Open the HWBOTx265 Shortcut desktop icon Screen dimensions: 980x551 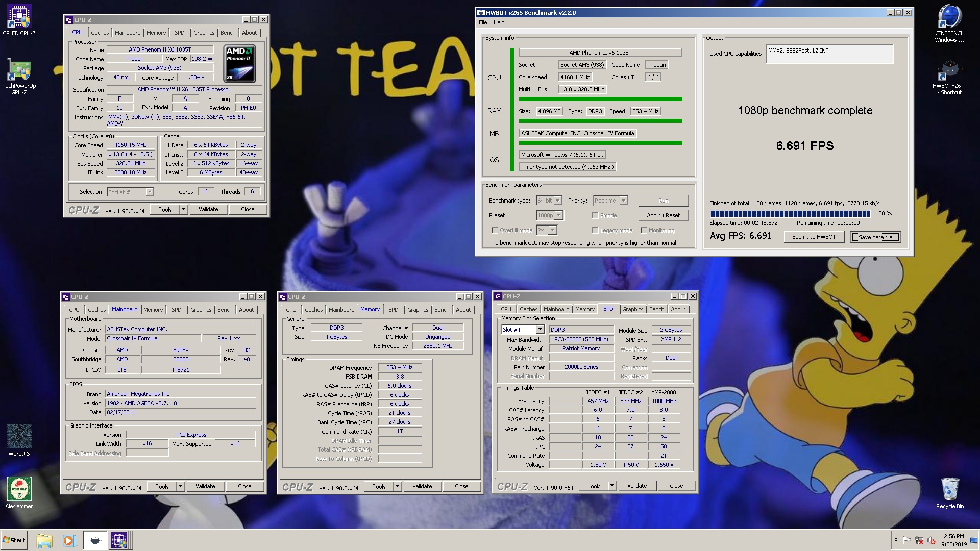coord(949,78)
